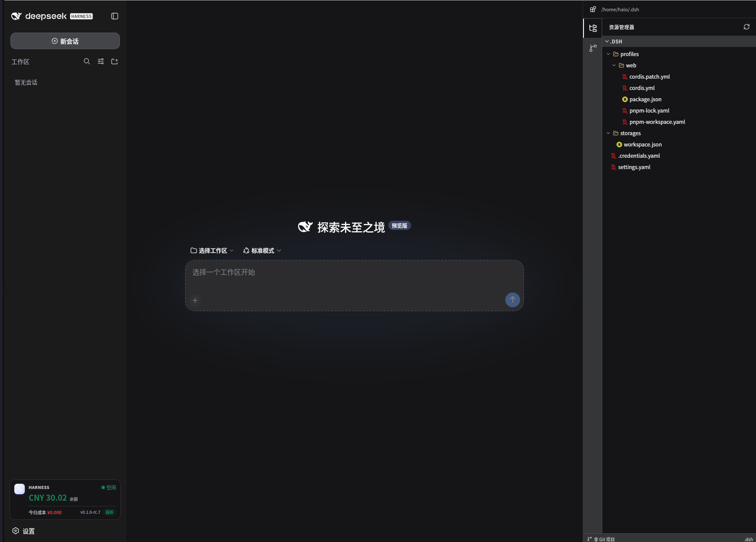Image resolution: width=756 pixels, height=542 pixels.
Task: Click the CNY 30.02 balance
Action: [48, 498]
